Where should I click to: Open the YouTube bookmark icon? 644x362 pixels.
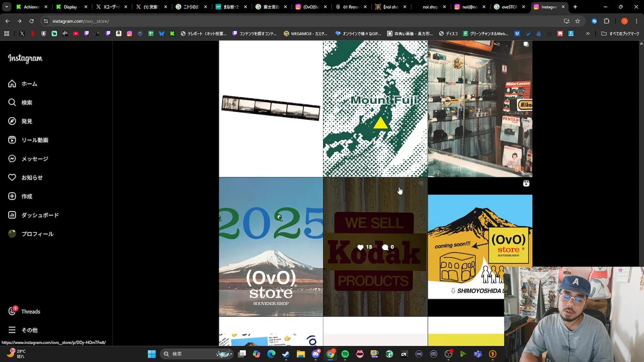(x=75, y=34)
